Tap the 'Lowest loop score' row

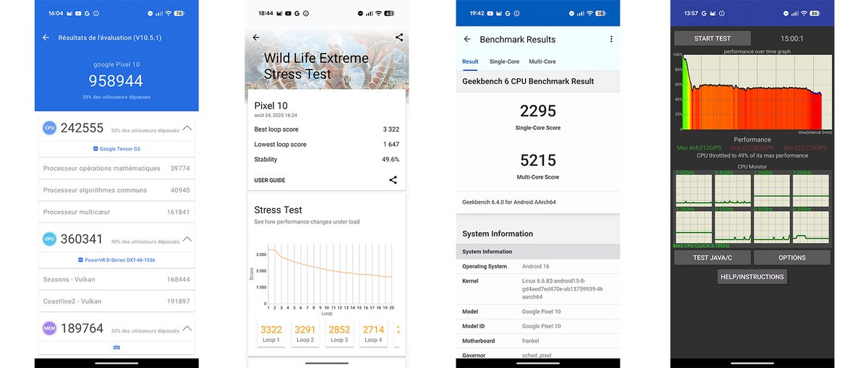tap(327, 145)
